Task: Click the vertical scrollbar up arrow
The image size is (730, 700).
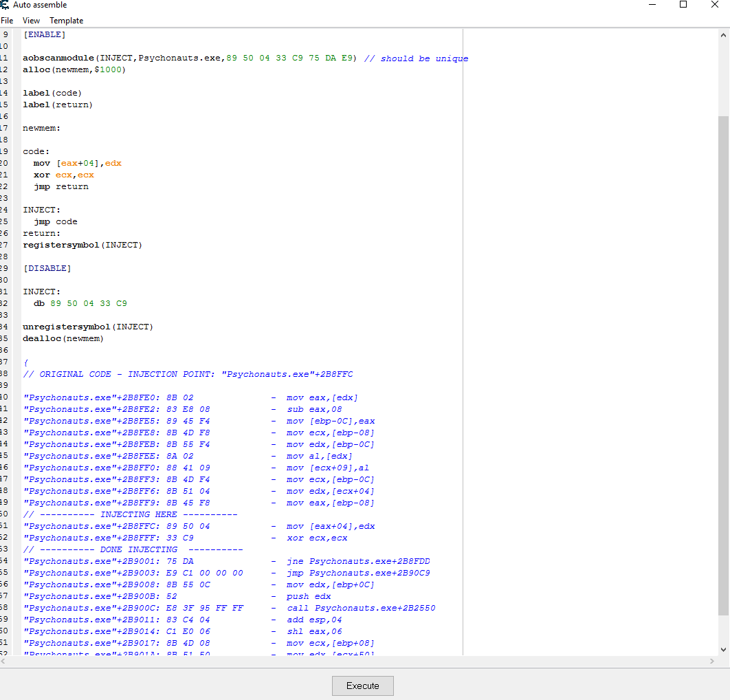Action: tap(723, 35)
